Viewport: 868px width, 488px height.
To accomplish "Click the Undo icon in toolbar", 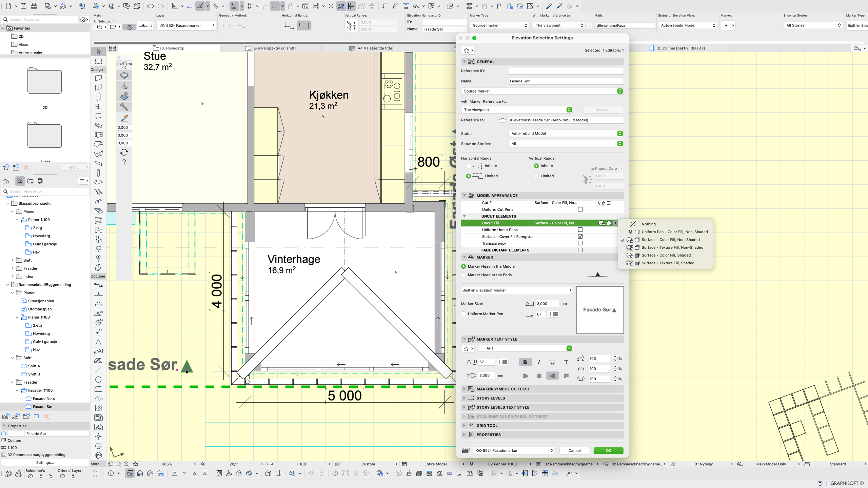I will click(150, 6).
